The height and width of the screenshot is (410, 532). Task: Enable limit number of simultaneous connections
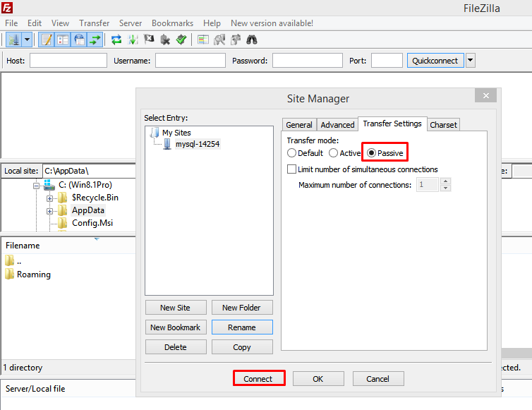[291, 169]
